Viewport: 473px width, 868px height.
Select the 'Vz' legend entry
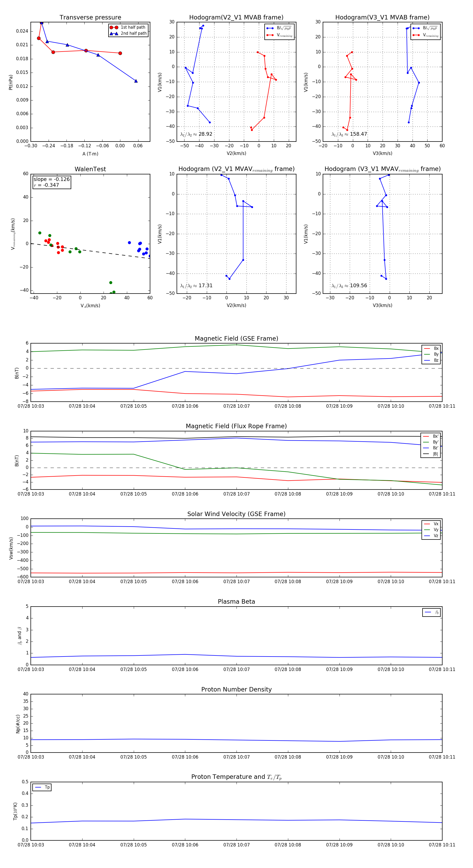(431, 536)
